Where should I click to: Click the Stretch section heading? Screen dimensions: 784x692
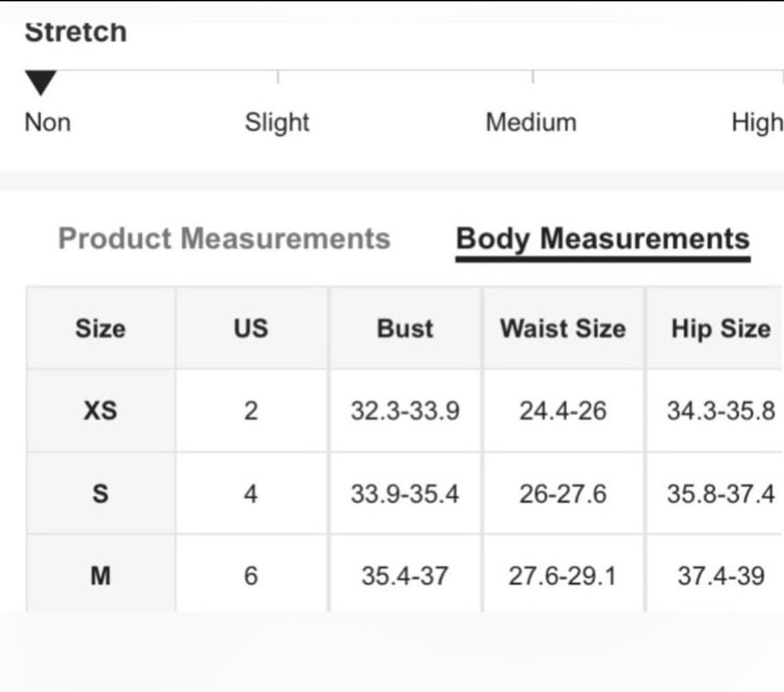pyautogui.click(x=76, y=32)
